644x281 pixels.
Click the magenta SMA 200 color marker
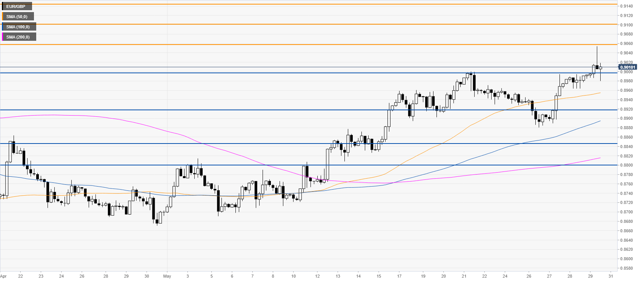pyautogui.click(x=3, y=37)
